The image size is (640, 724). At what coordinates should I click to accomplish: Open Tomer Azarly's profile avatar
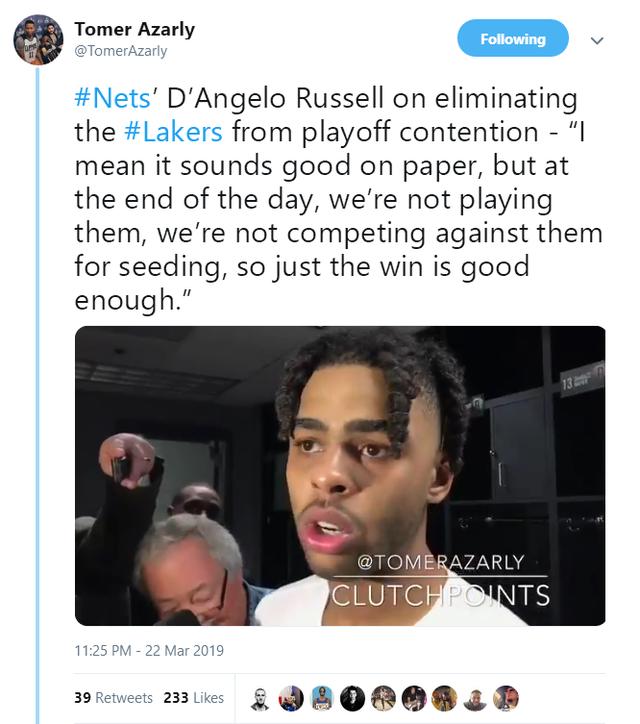click(x=38, y=39)
